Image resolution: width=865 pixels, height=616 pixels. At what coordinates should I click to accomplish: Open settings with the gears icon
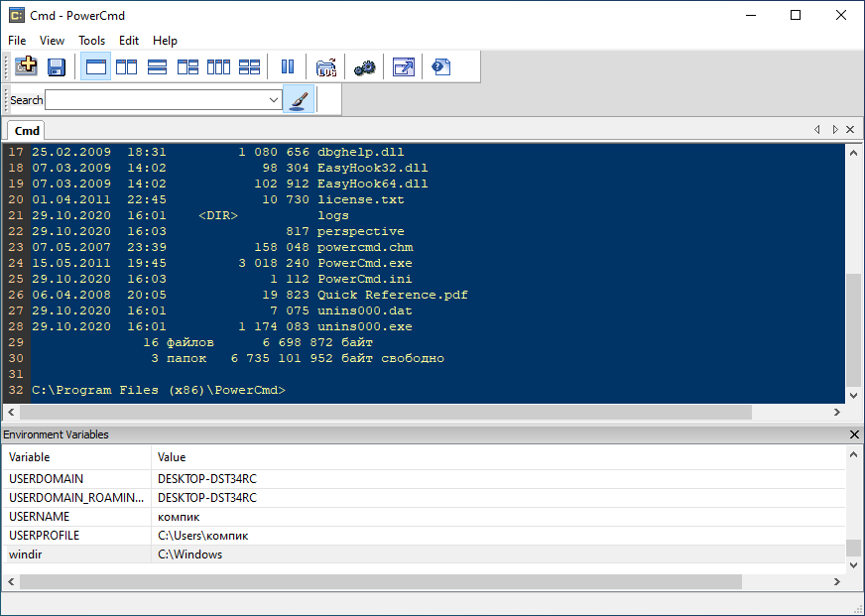(364, 66)
